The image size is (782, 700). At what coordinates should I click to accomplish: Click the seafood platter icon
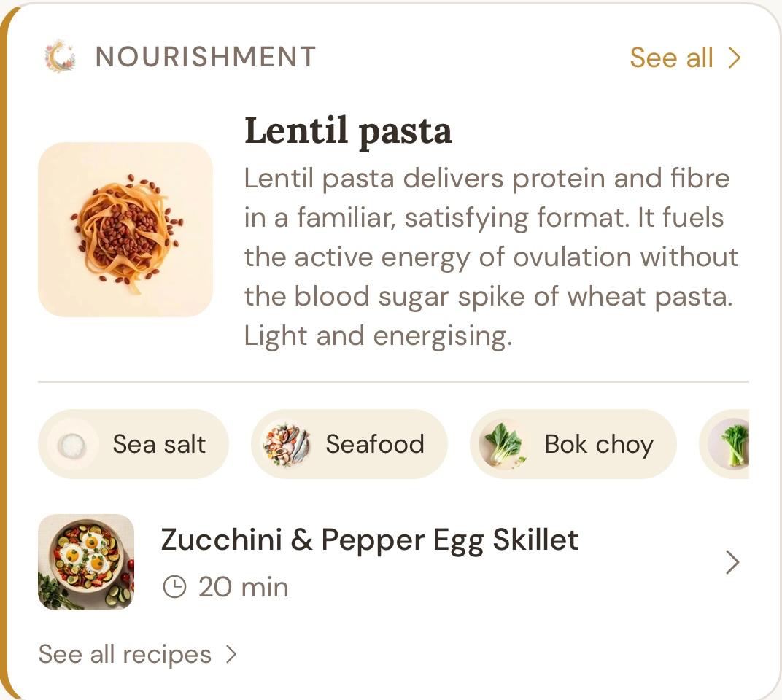(286, 444)
